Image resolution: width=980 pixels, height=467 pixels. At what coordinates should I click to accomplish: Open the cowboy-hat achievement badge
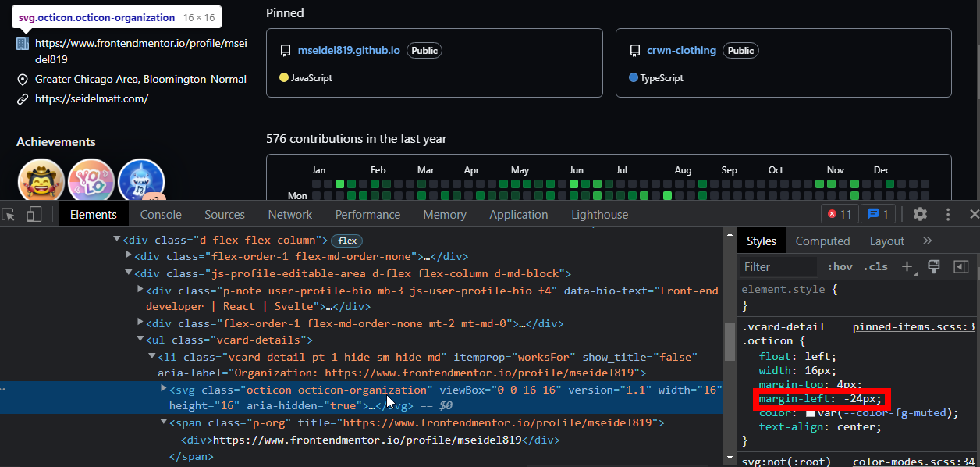[41, 181]
